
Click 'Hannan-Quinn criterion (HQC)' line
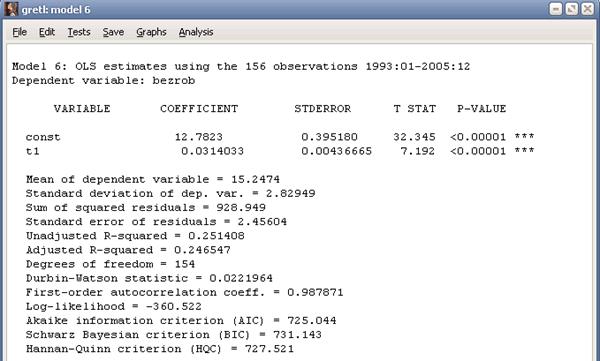coord(160,350)
